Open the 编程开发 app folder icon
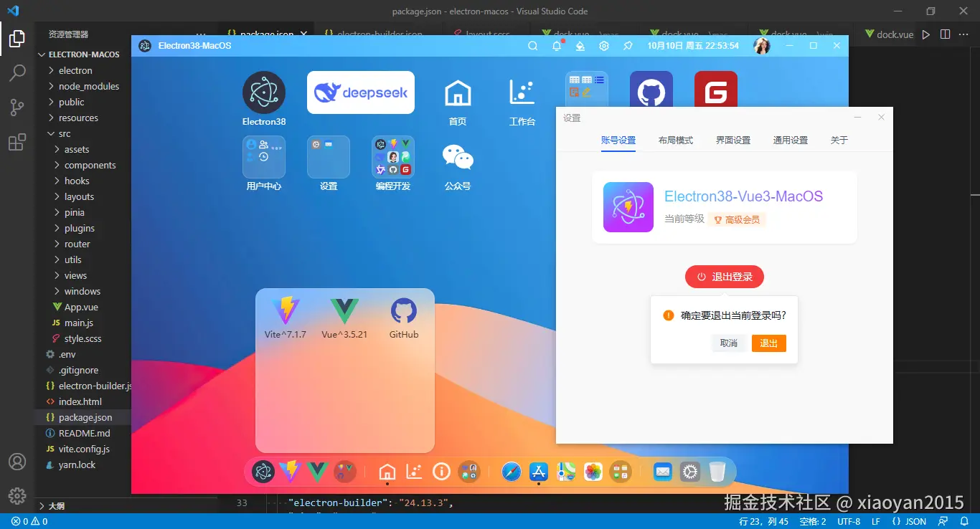 point(392,157)
